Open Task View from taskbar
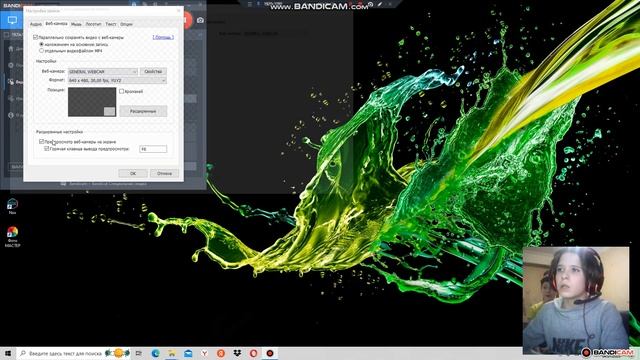 139,353
